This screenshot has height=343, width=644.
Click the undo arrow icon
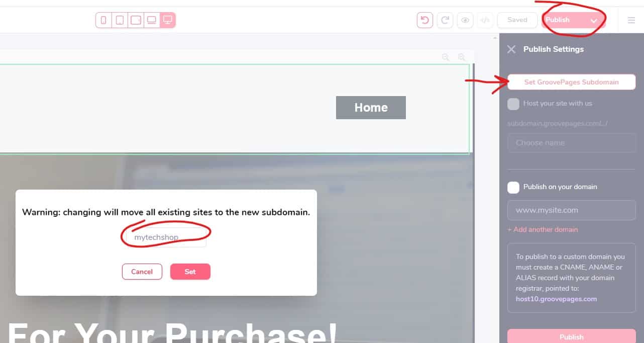425,20
